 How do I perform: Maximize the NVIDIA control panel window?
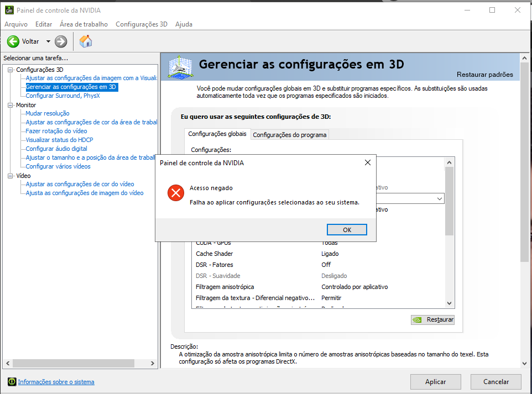tap(492, 10)
